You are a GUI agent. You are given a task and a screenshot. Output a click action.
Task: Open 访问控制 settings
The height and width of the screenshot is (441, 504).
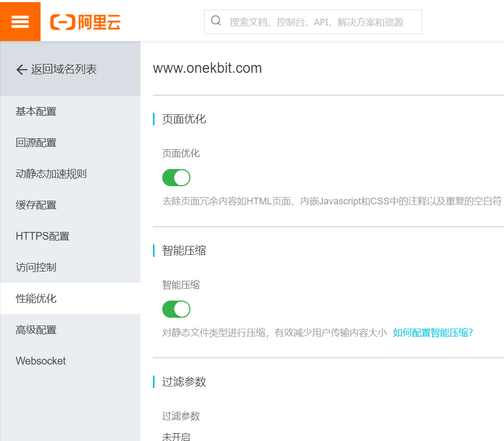[x=36, y=267]
